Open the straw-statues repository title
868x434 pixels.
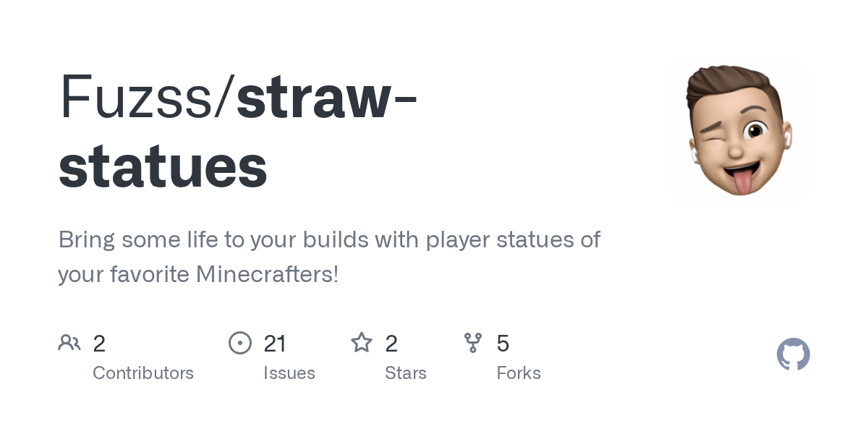(x=238, y=131)
